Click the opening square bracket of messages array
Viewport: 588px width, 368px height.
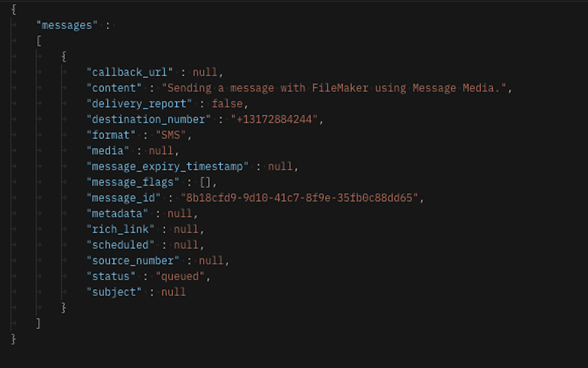pyautogui.click(x=39, y=41)
